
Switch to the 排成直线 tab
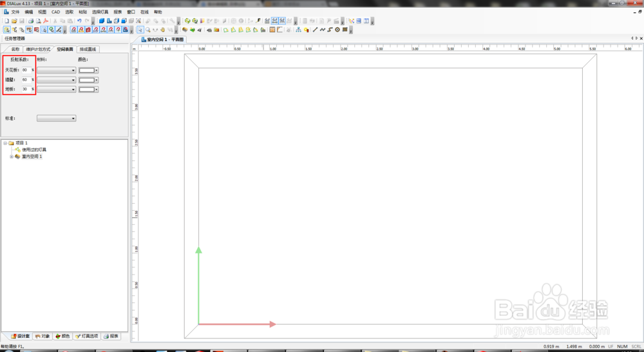[88, 50]
